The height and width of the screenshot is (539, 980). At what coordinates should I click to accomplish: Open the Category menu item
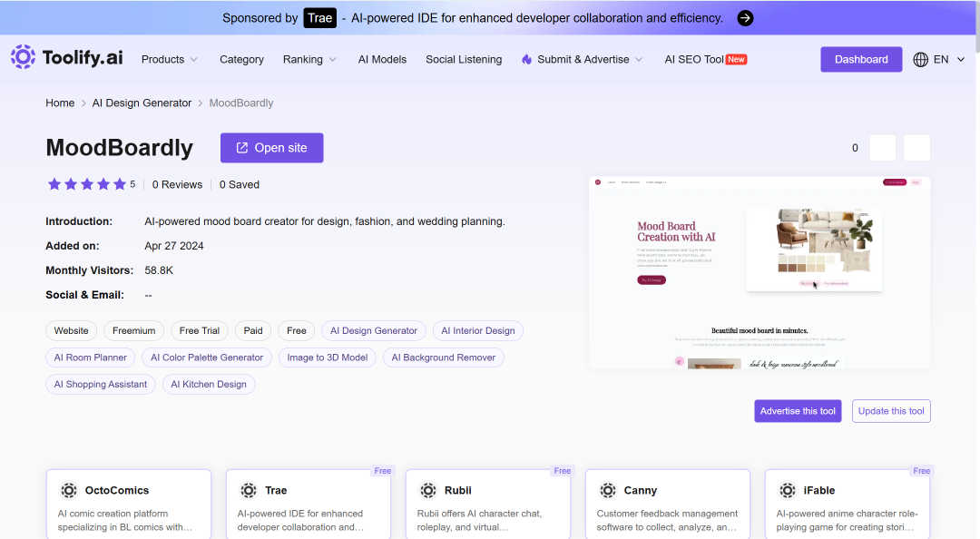(x=242, y=59)
